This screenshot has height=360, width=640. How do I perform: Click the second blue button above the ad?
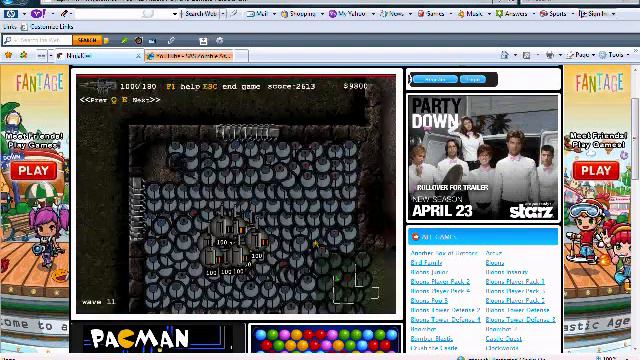point(473,79)
